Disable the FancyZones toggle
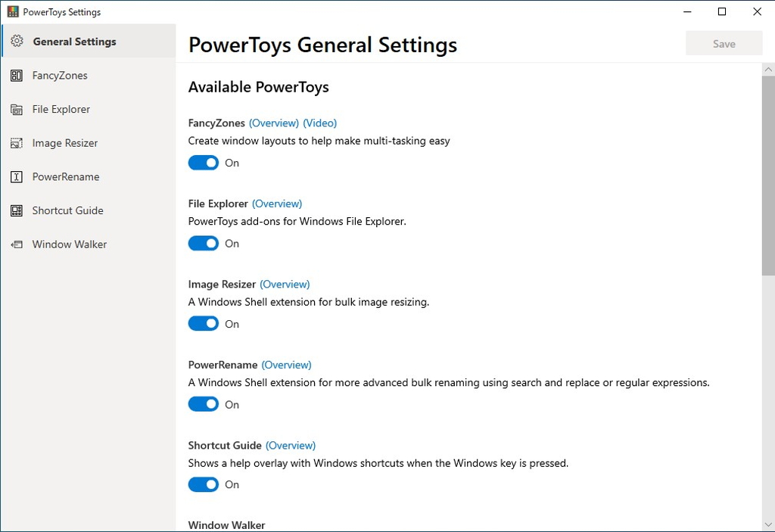This screenshot has height=532, width=775. click(x=203, y=162)
